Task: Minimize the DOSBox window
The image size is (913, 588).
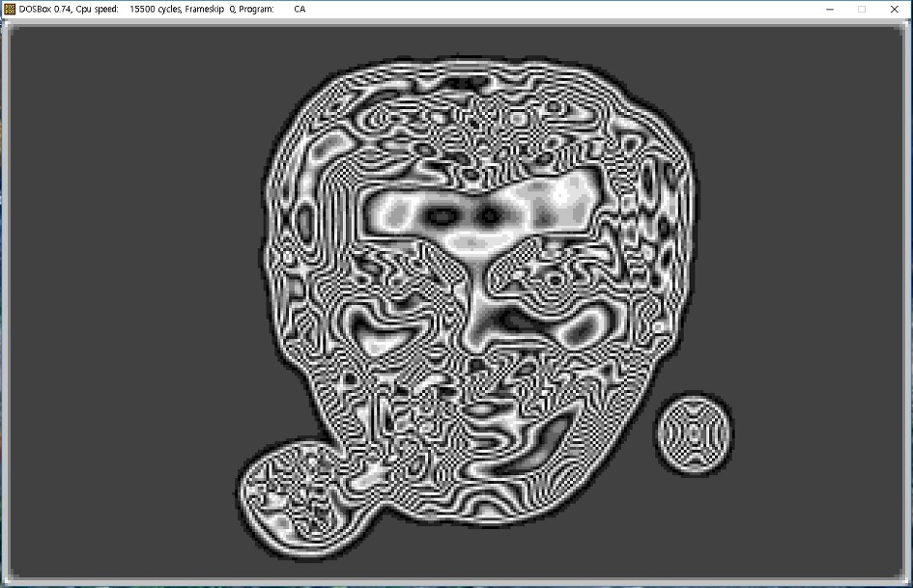Action: coord(830,10)
